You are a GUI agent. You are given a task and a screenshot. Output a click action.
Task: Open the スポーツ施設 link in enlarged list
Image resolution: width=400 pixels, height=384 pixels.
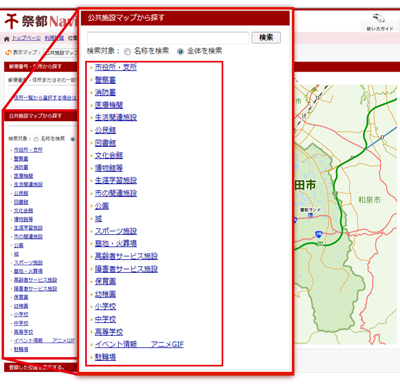click(116, 231)
